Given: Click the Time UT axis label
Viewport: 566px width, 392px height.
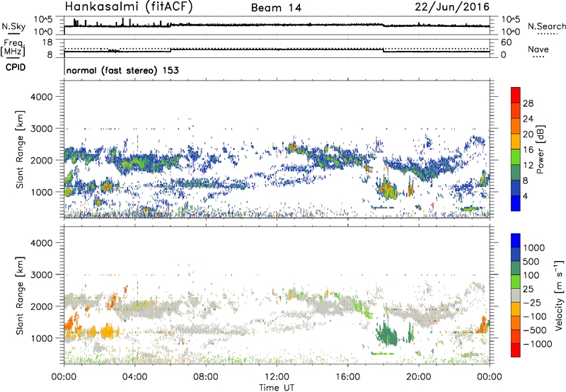Looking at the screenshot, I should 277,388.
